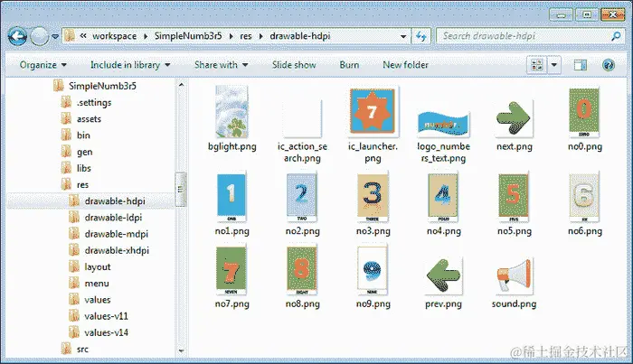
Task: Select the menu folder in the tree
Action: [89, 284]
